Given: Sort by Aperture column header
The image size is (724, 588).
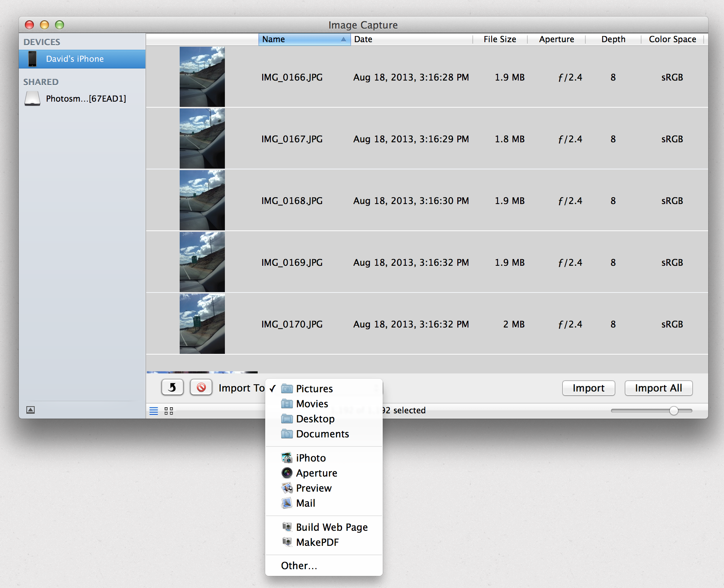Looking at the screenshot, I should 556,39.
